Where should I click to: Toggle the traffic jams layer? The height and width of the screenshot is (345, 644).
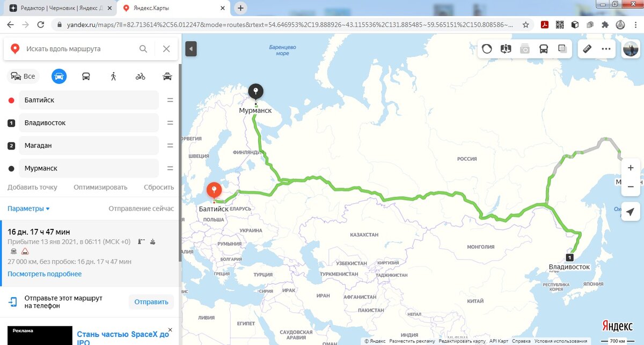[487, 49]
